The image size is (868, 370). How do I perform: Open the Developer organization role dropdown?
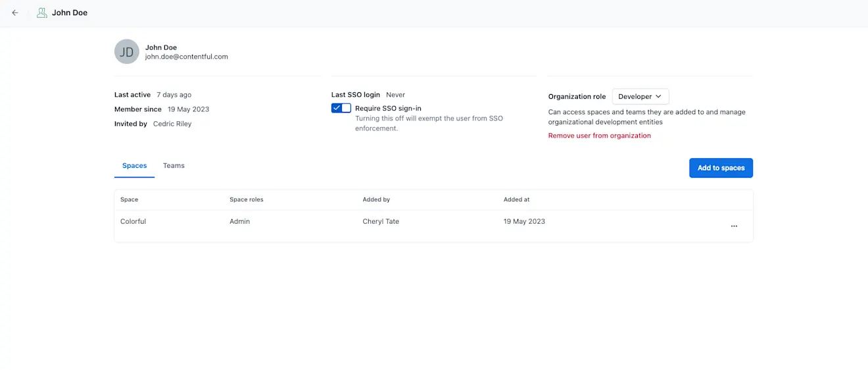click(640, 96)
